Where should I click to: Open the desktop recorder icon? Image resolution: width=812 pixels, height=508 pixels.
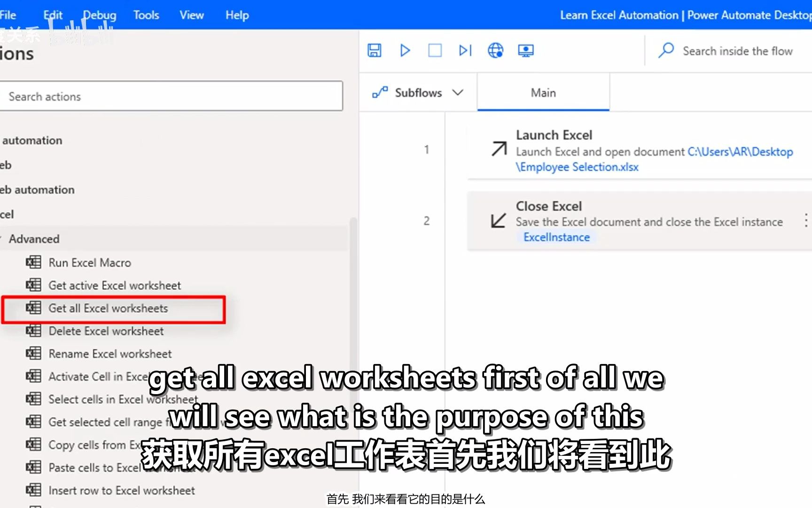[x=526, y=50]
